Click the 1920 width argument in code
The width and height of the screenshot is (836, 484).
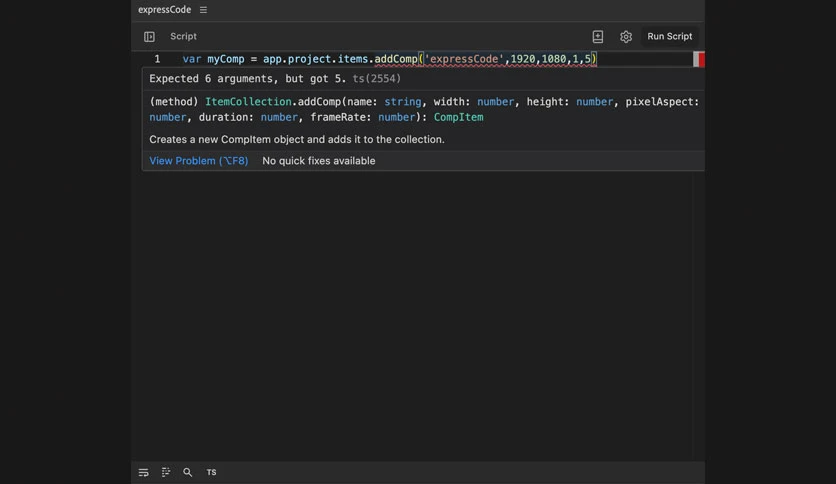click(523, 59)
